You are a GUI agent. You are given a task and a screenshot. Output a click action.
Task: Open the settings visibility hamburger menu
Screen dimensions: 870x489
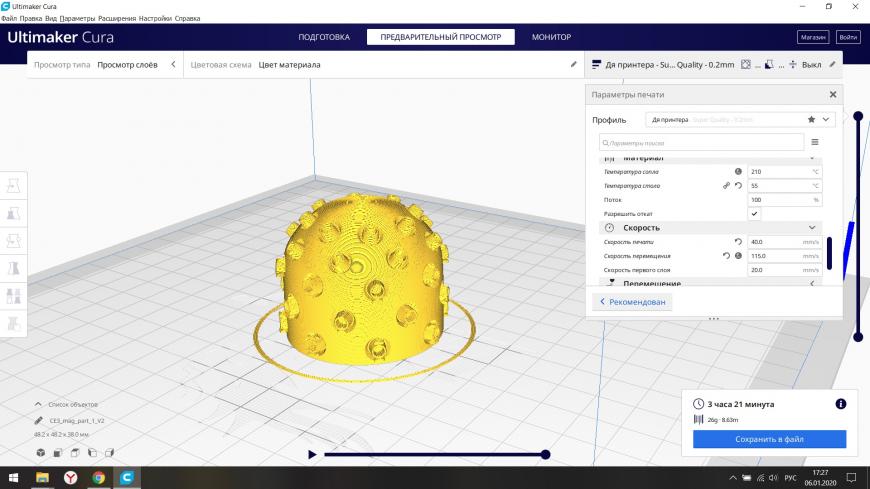tap(815, 142)
